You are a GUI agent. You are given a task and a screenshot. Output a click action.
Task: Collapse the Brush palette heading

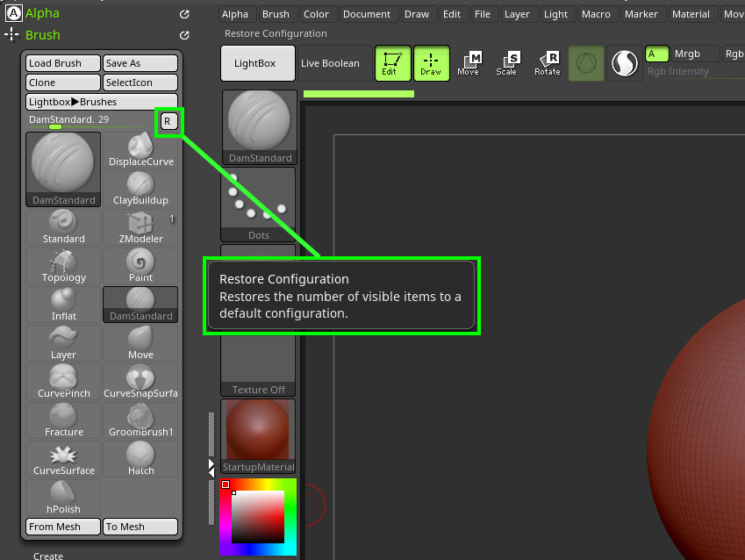point(43,35)
